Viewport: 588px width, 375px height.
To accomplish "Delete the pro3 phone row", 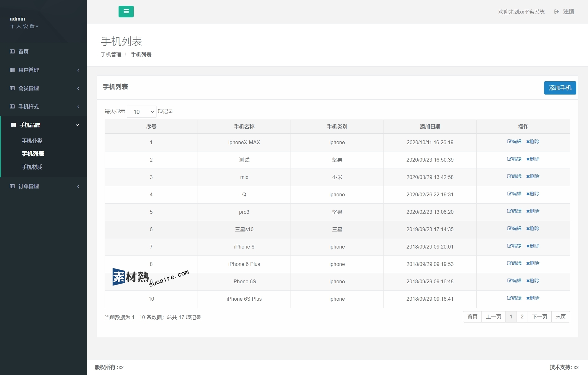I will [x=533, y=211].
